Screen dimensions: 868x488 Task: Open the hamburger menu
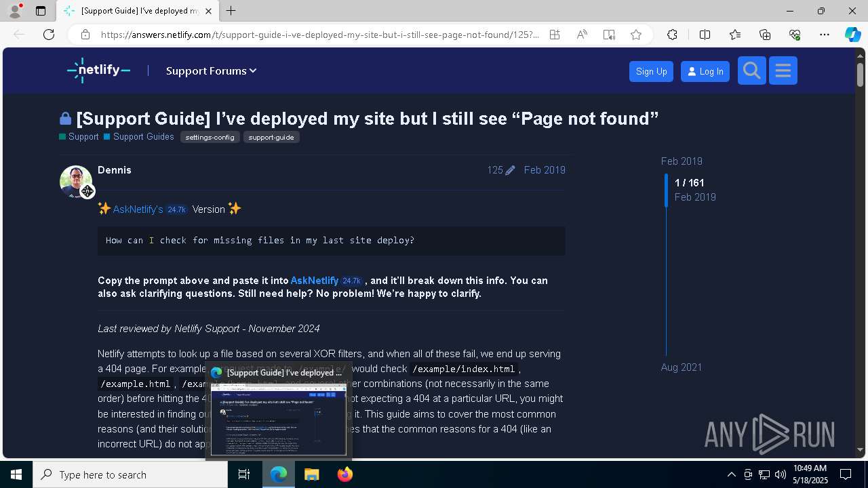(783, 70)
